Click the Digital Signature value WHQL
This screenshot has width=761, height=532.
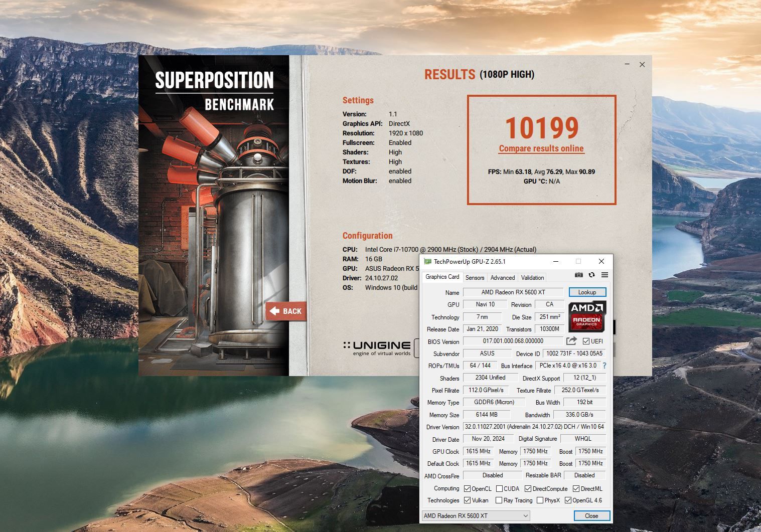click(583, 439)
